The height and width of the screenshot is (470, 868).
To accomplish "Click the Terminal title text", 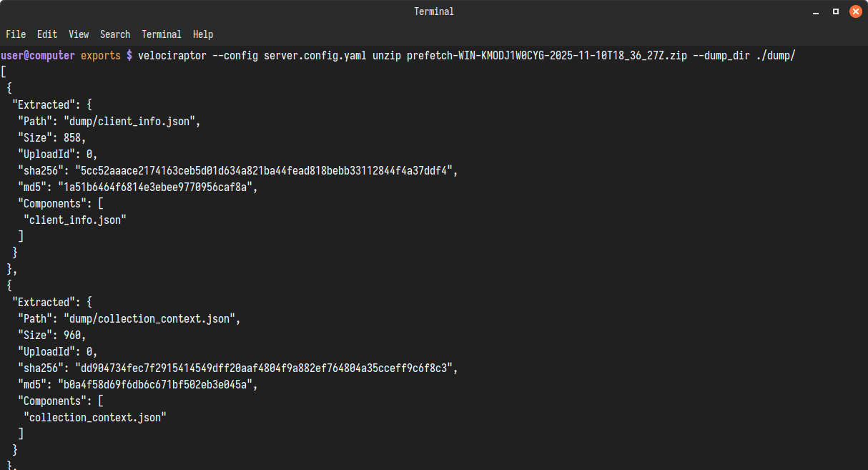I will coord(433,11).
